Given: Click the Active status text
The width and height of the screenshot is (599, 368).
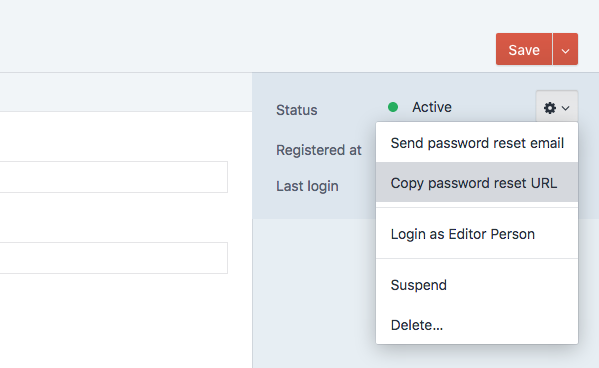Looking at the screenshot, I should [432, 107].
